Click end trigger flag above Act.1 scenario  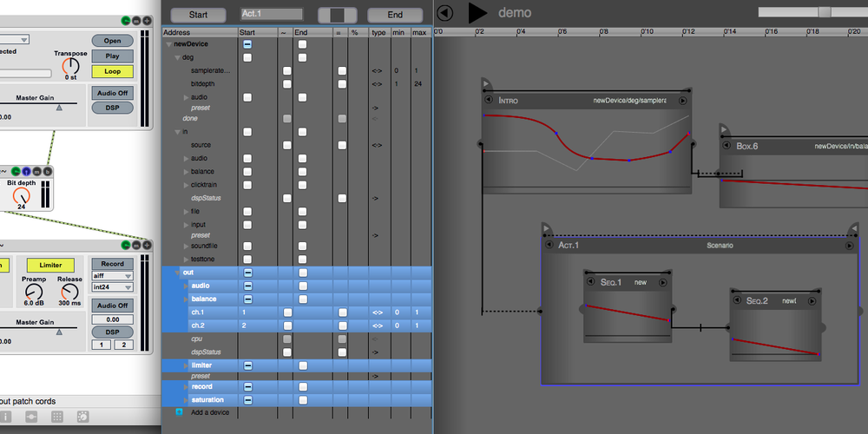[853, 228]
